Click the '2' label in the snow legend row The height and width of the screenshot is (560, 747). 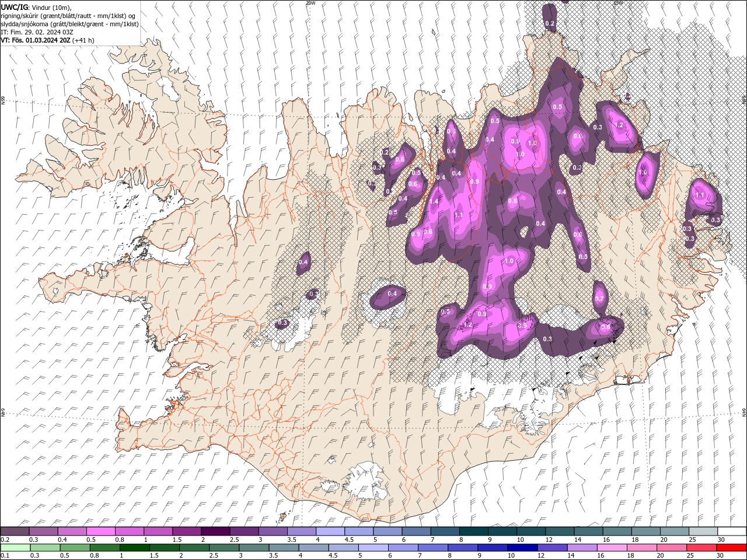203,540
